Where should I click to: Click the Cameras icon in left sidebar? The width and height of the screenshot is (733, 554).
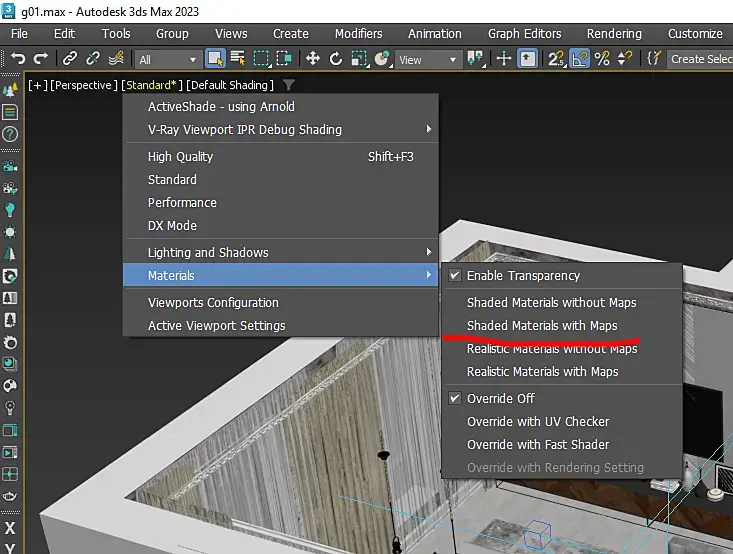(x=10, y=166)
